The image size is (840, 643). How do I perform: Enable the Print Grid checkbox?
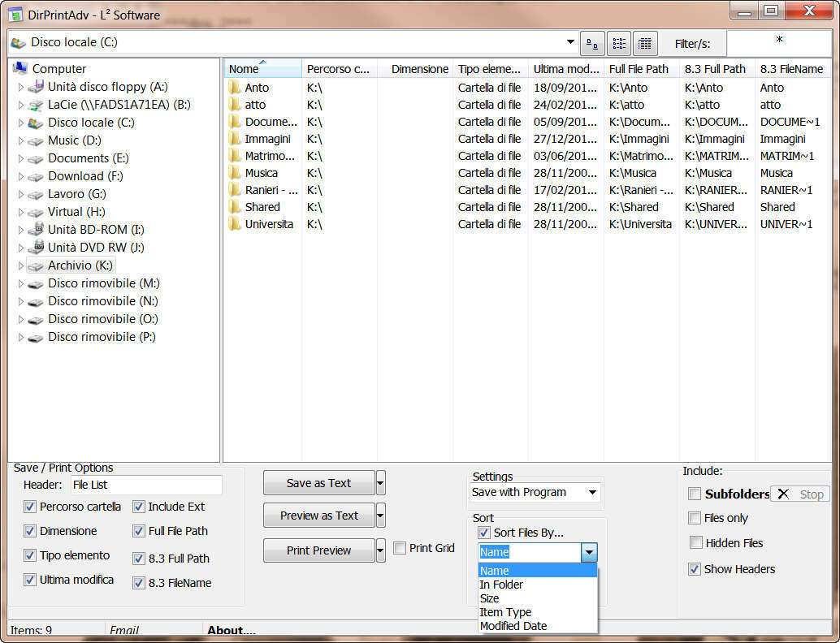pos(400,548)
